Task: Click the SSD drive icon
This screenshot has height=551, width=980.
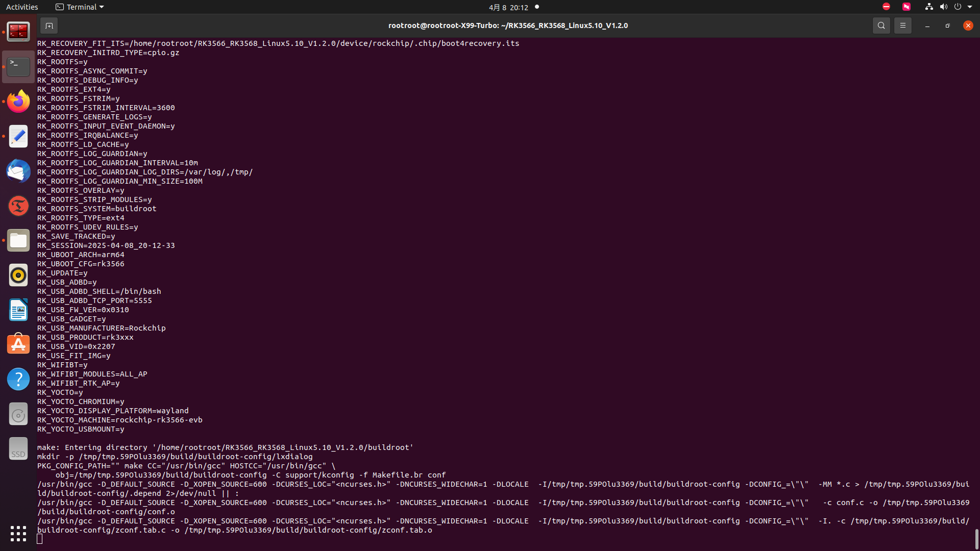Action: coord(18,448)
